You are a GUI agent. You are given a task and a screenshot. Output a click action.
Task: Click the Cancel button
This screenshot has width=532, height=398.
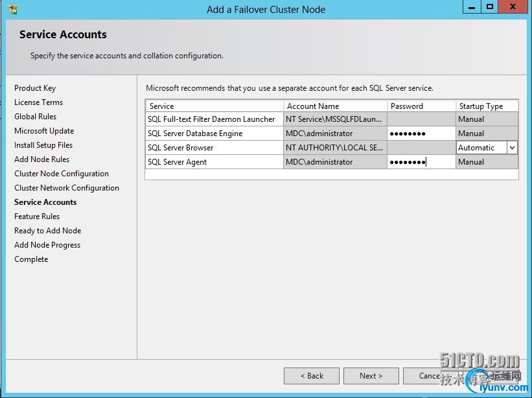tap(430, 376)
